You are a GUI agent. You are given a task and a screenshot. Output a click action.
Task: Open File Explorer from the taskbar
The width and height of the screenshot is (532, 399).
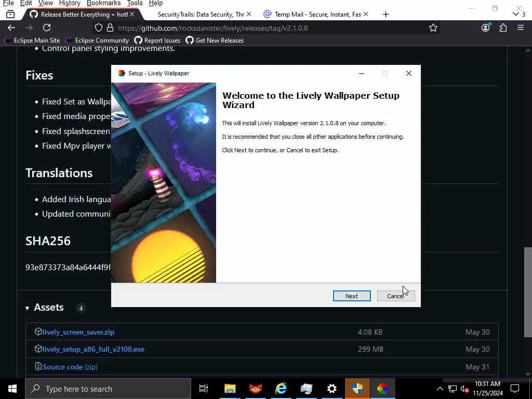coord(230,389)
